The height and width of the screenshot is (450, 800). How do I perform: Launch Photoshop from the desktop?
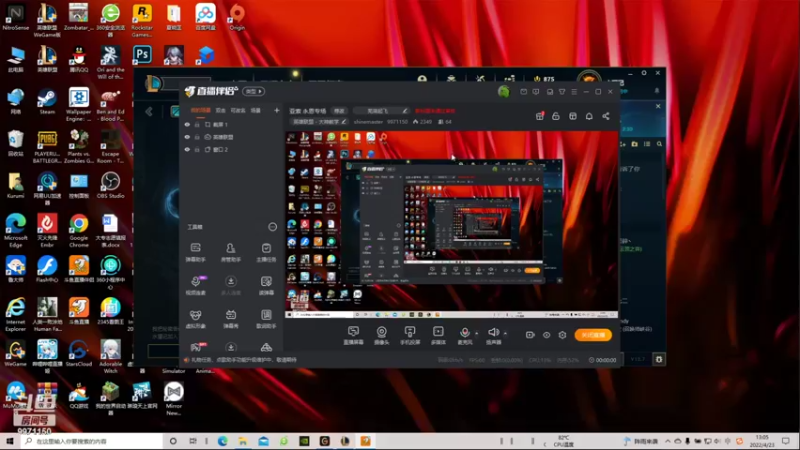coord(142,55)
